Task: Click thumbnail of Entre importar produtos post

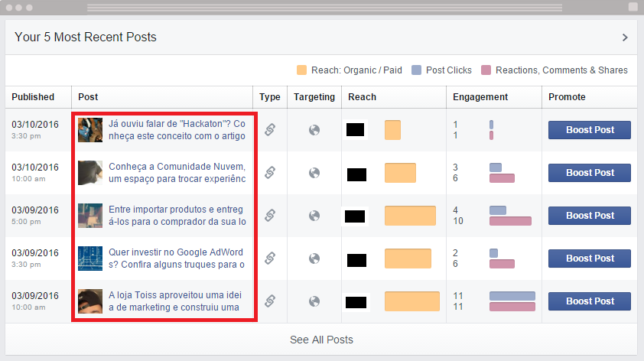Action: 90,215
